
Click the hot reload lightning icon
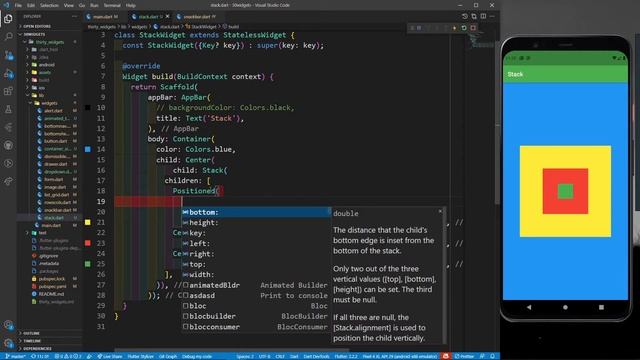454,28
